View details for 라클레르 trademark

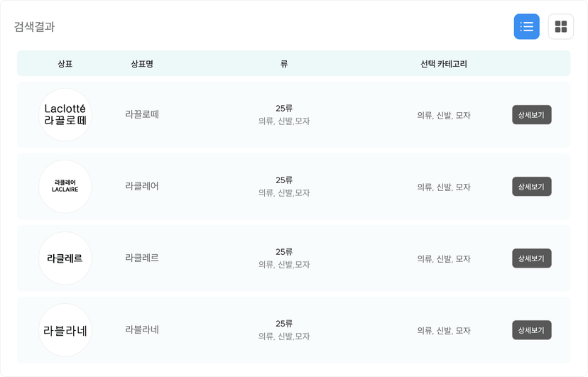pyautogui.click(x=532, y=258)
